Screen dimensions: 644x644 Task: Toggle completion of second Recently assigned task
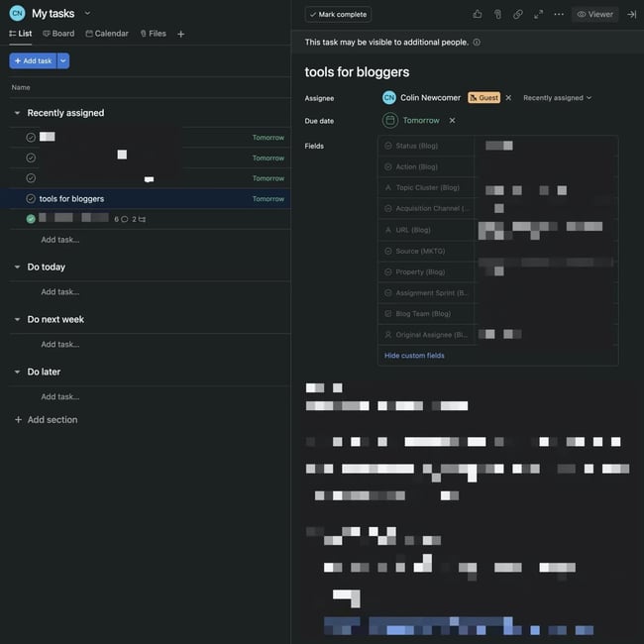[x=31, y=158]
